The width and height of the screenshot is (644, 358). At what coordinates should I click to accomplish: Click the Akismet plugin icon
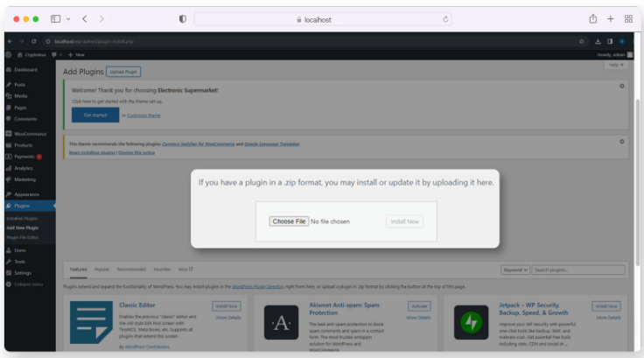(x=281, y=323)
